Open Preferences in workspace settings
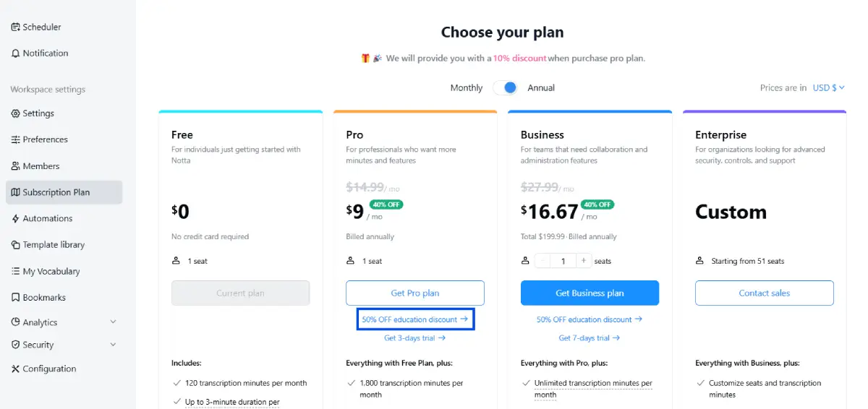This screenshot has height=409, width=868. click(x=45, y=139)
